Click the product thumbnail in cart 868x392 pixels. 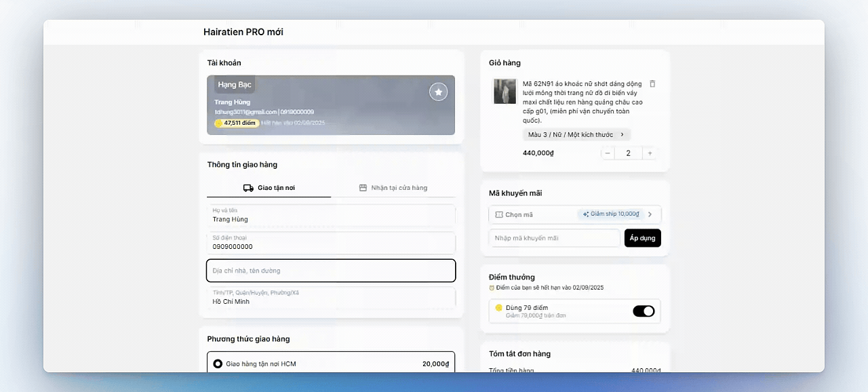pos(505,92)
